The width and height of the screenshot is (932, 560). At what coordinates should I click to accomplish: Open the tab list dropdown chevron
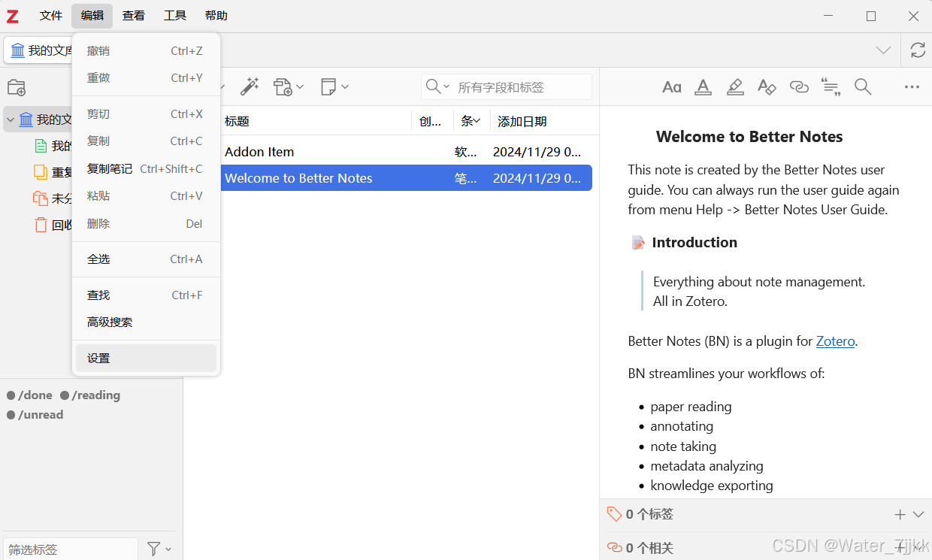point(883,50)
